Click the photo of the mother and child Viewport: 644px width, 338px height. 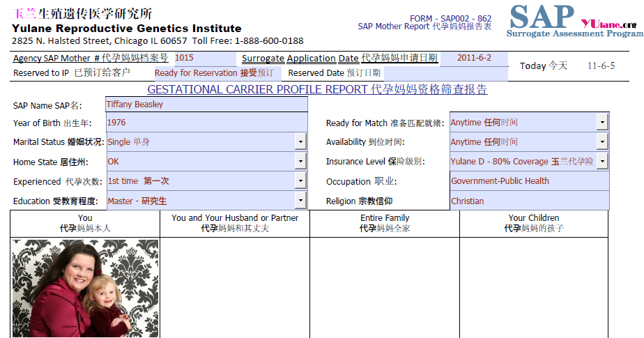[86, 289]
